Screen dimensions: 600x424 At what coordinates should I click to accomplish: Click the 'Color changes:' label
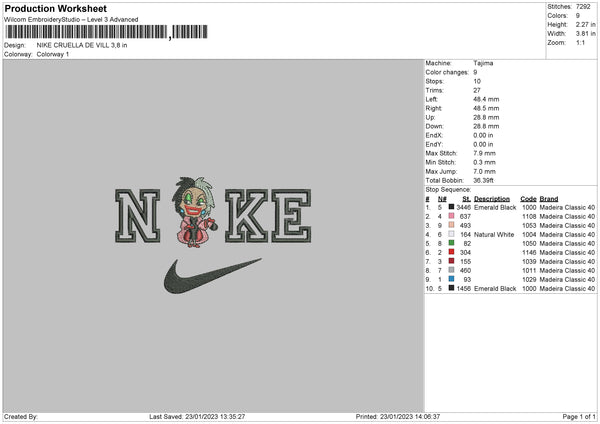447,72
